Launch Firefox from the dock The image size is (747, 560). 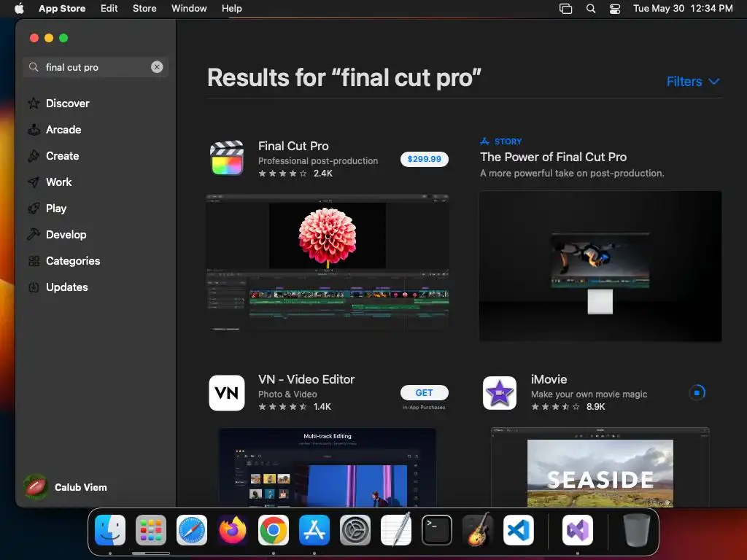tap(233, 530)
